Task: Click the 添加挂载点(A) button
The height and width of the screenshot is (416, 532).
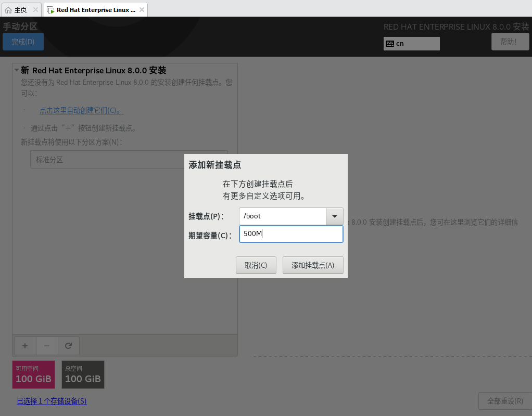Action: (313, 265)
